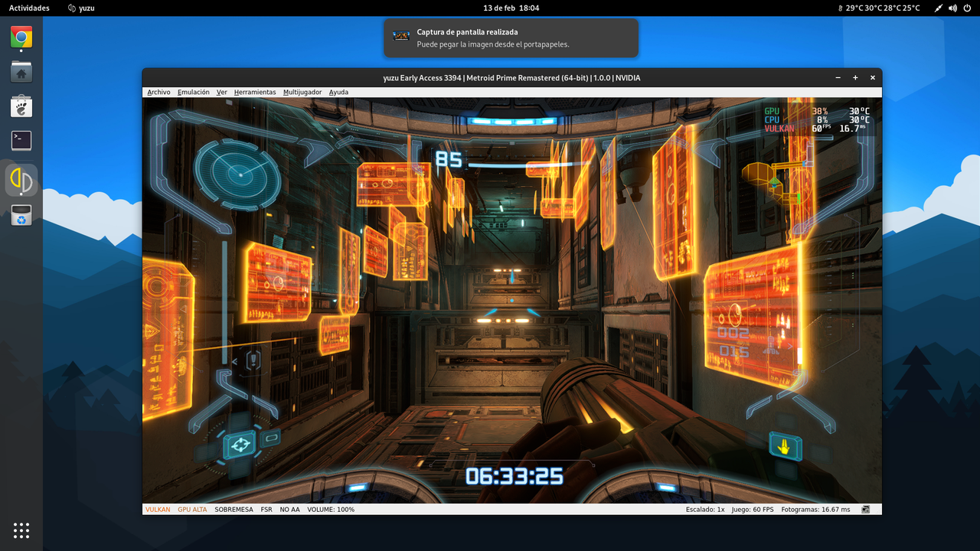Open the Trash icon in the dock

point(21,216)
